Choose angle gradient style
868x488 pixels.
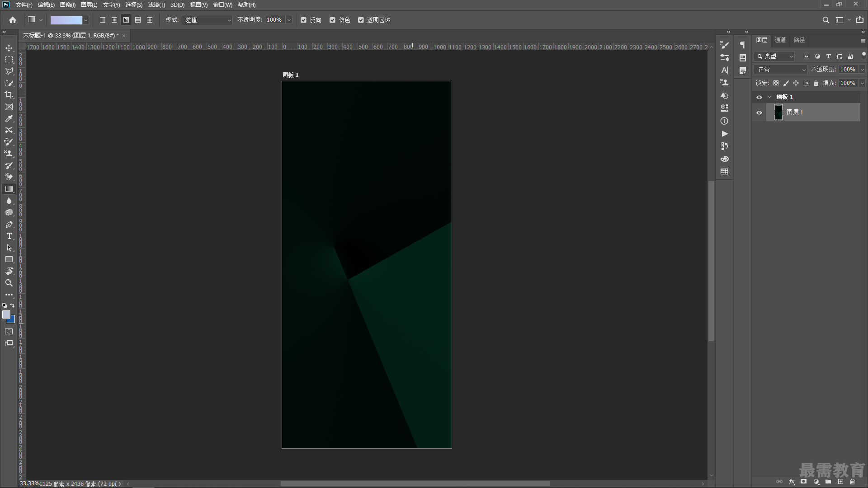(x=126, y=20)
